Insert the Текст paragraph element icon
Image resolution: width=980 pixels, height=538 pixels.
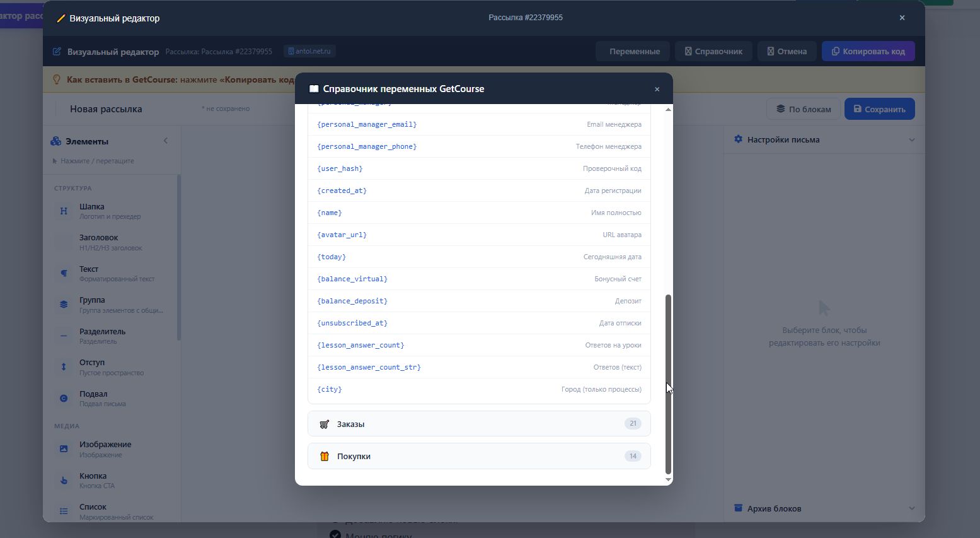[64, 273]
